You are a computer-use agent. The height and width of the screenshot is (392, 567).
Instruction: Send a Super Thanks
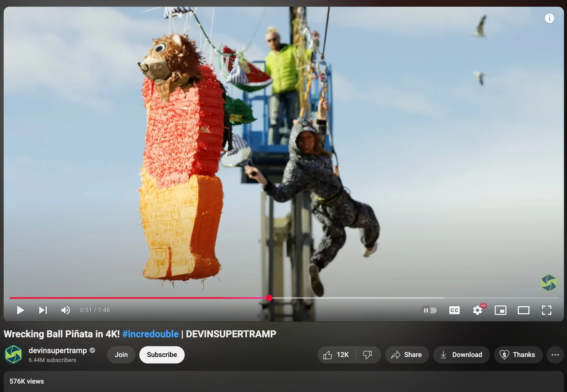click(518, 355)
